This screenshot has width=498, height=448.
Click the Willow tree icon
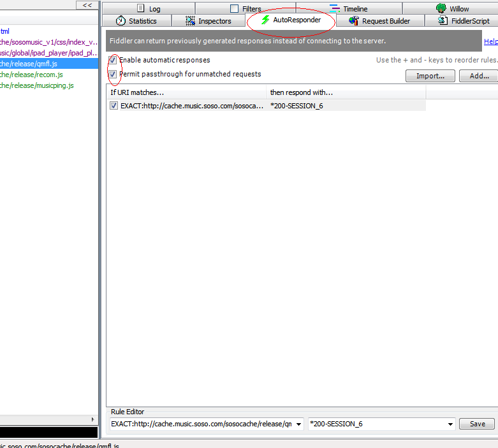(x=441, y=8)
